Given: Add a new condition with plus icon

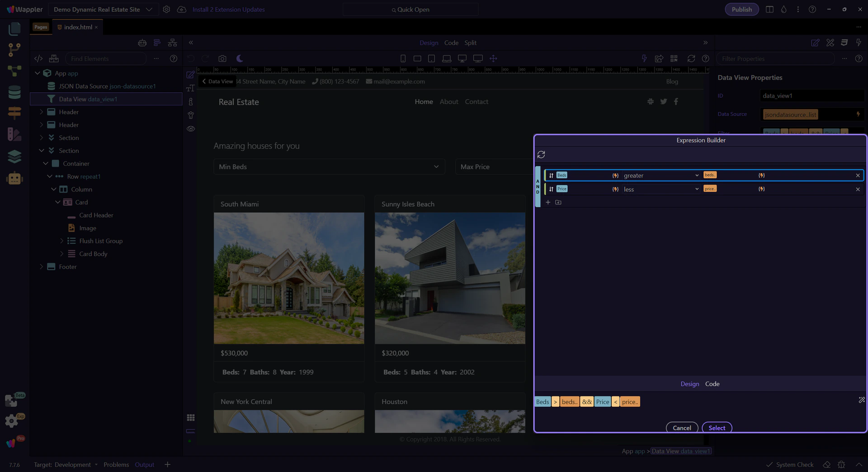Looking at the screenshot, I should click(x=548, y=202).
